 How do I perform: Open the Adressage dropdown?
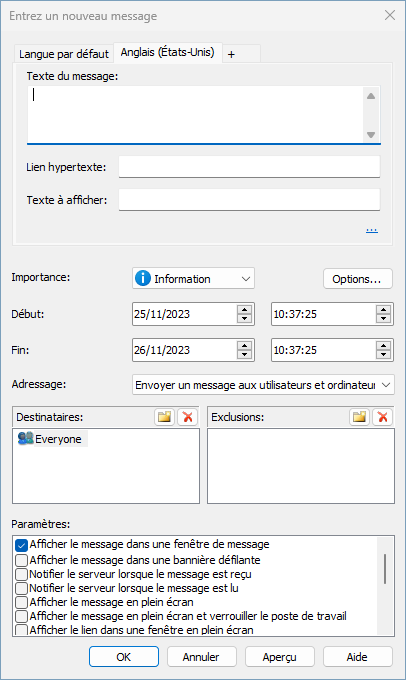(x=263, y=385)
